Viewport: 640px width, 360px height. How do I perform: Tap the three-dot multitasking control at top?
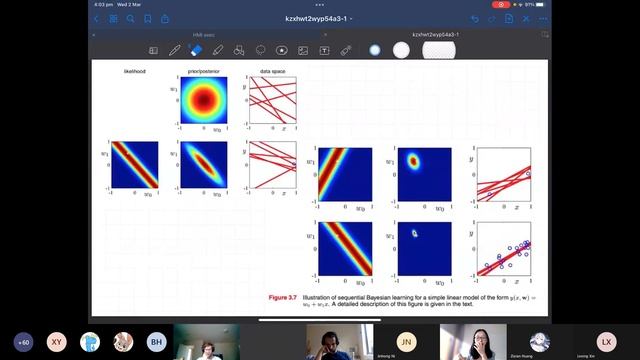(x=320, y=5)
